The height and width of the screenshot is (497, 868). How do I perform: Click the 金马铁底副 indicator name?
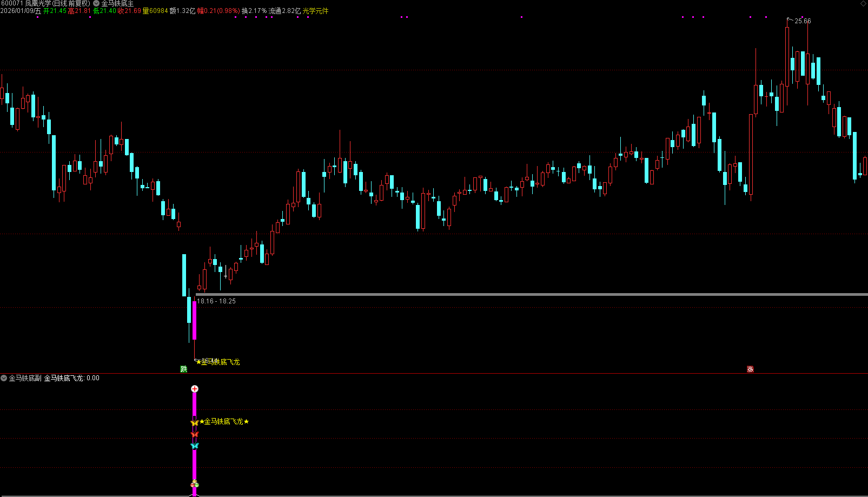tap(25, 378)
